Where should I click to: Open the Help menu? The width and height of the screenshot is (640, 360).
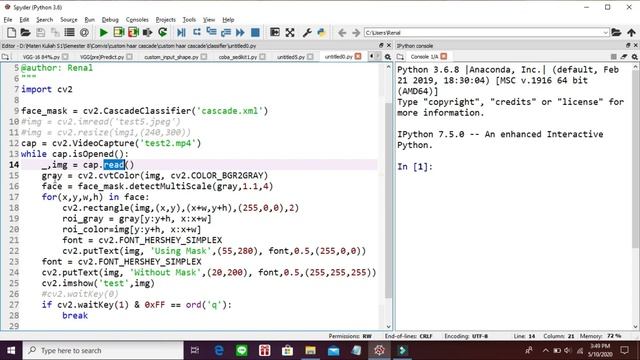[x=228, y=20]
